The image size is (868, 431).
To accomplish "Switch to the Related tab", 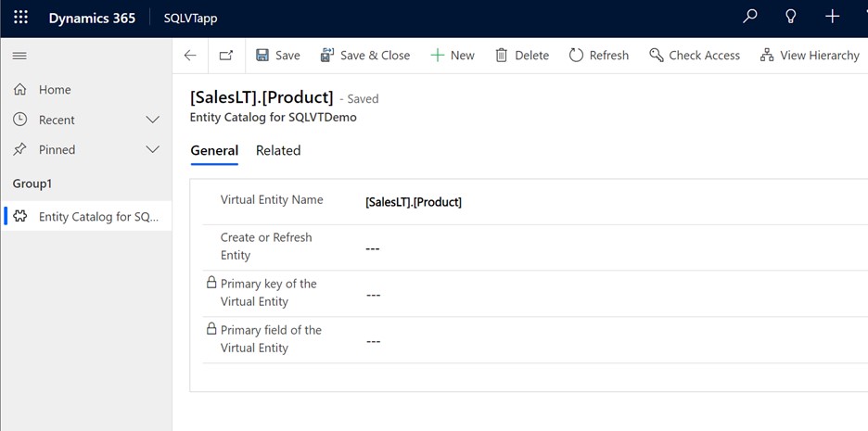I will coord(278,150).
